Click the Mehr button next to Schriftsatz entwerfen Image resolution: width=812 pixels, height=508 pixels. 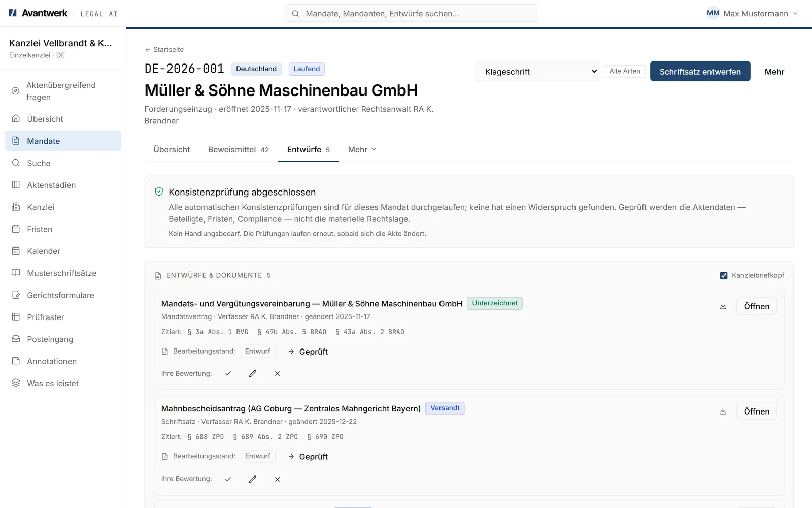[x=774, y=72]
